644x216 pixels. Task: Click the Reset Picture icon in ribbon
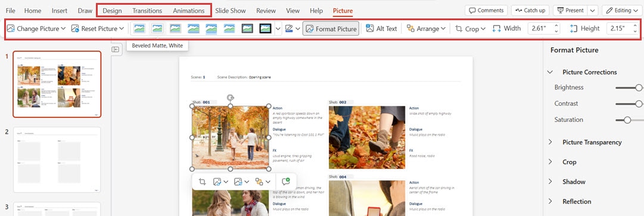point(75,29)
